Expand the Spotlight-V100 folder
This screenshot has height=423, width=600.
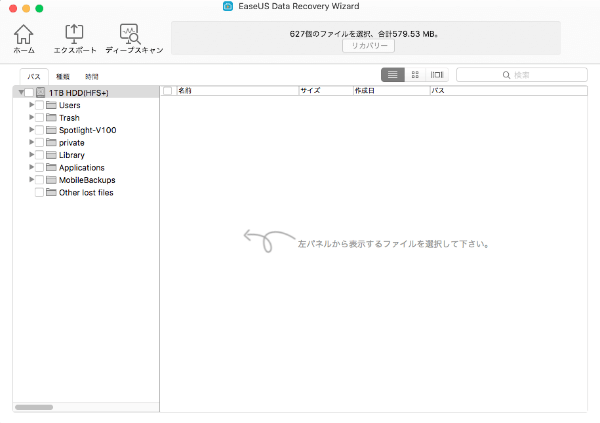31,130
